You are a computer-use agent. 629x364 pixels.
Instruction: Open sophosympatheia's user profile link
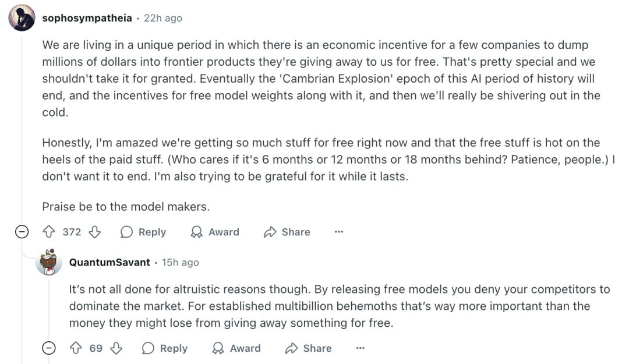click(87, 18)
